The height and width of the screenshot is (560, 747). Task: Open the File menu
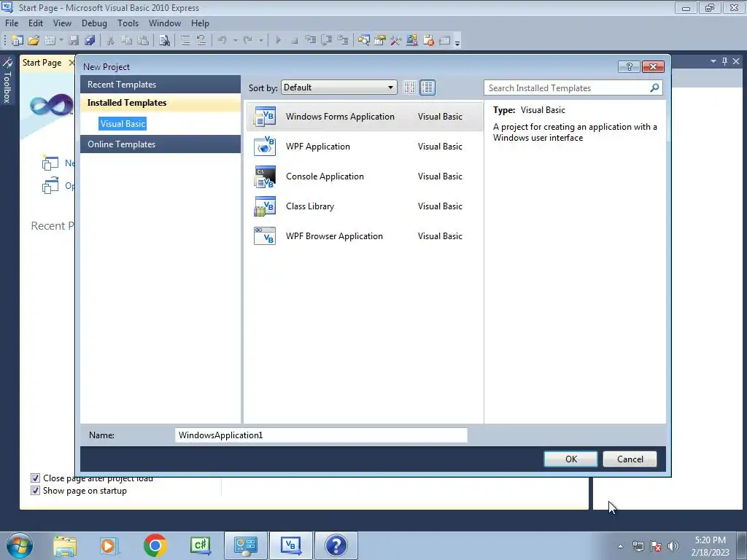(x=12, y=23)
